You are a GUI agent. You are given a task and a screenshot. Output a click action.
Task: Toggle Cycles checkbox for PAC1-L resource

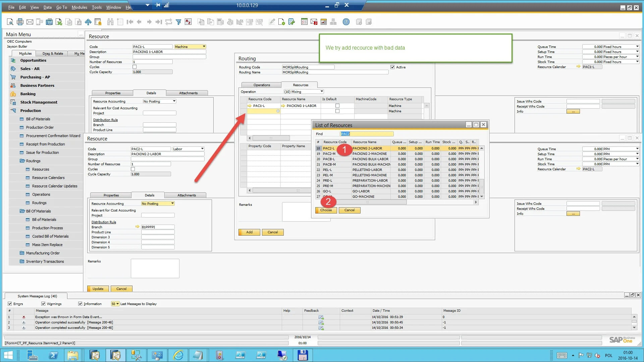[135, 67]
